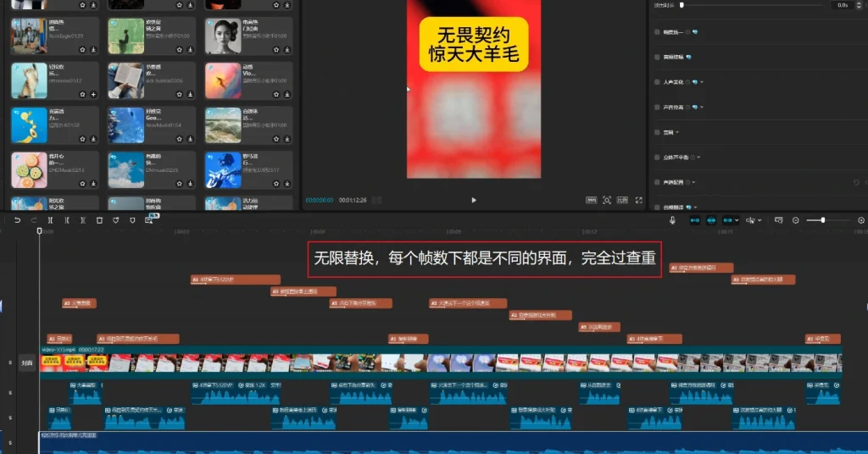Favorite the blue sky clouds music track
The height and width of the screenshot is (454, 868).
(x=180, y=184)
